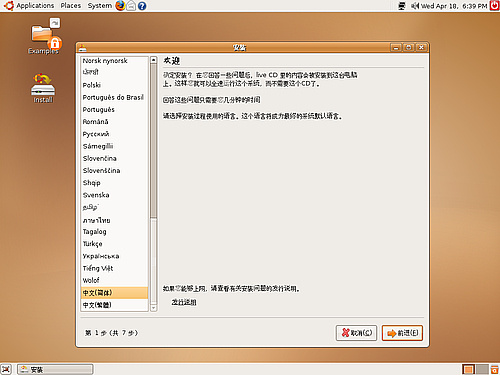
Task: Select Tiếng Việt language
Action: (114, 268)
